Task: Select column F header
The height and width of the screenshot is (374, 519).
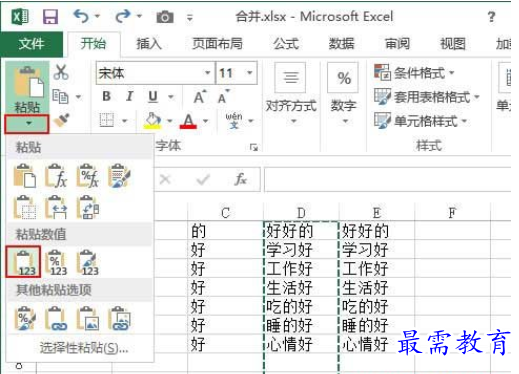Action: [452, 213]
